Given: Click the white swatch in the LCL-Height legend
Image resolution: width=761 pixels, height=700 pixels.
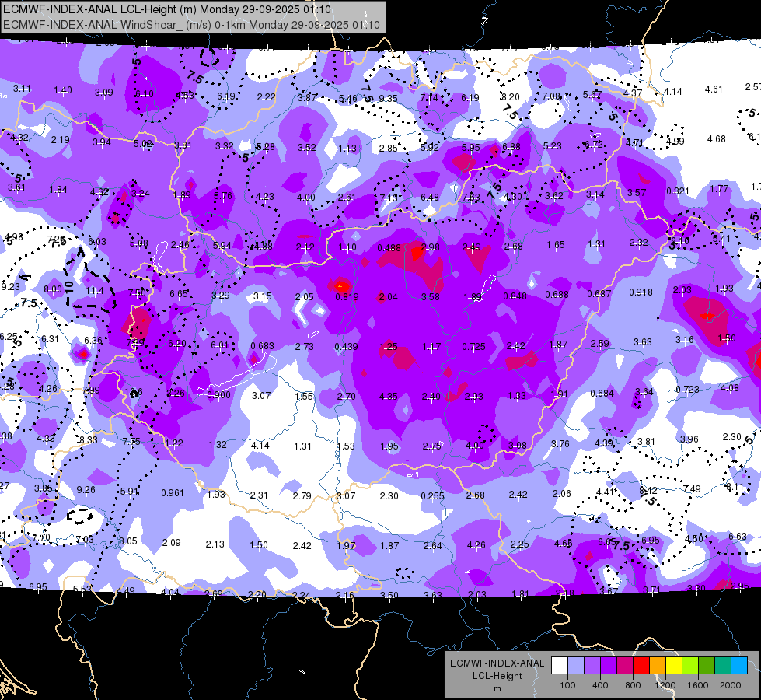Looking at the screenshot, I should click(x=560, y=666).
